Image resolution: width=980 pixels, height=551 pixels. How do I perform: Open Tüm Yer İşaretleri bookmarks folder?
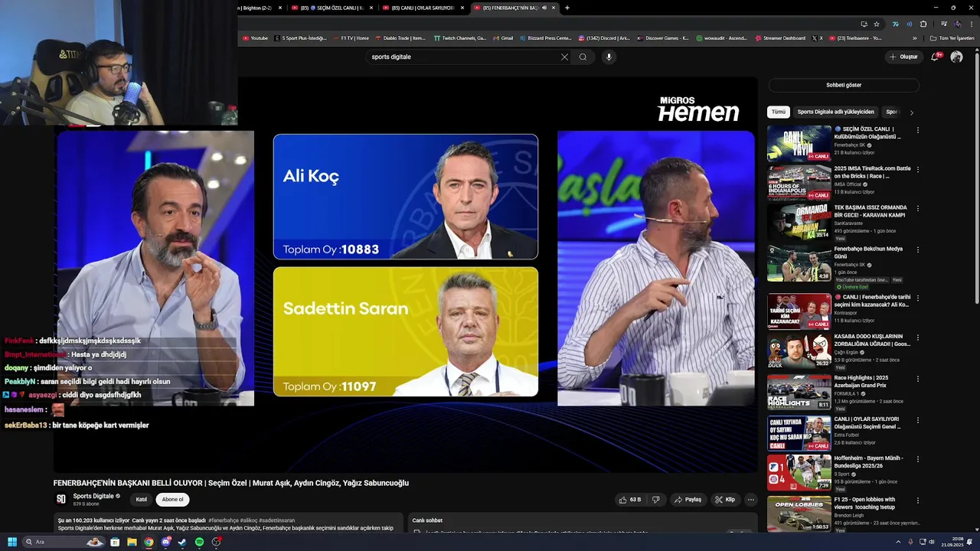[x=952, y=37]
